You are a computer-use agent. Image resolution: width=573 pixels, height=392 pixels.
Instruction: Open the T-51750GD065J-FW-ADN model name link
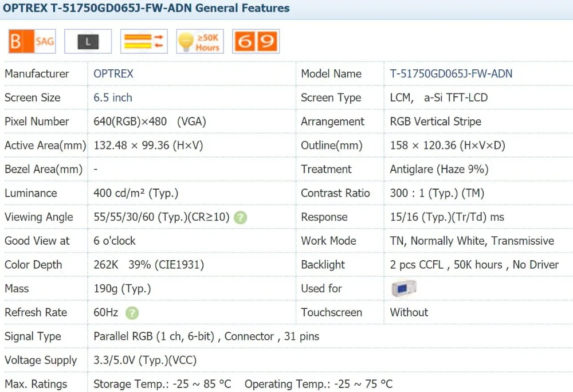point(451,74)
